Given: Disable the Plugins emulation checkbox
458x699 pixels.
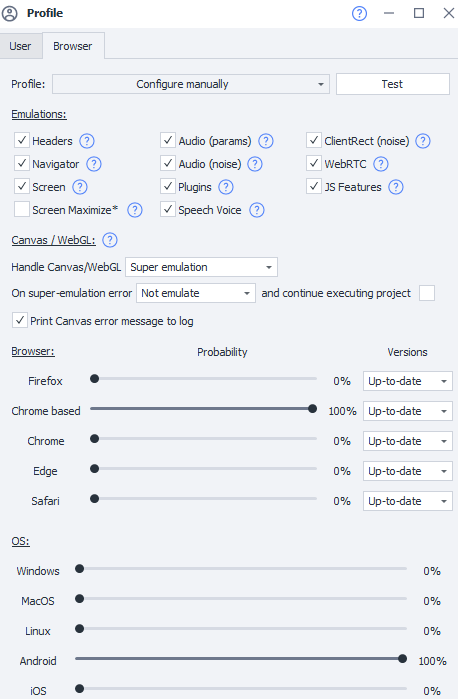Looking at the screenshot, I should [168, 186].
